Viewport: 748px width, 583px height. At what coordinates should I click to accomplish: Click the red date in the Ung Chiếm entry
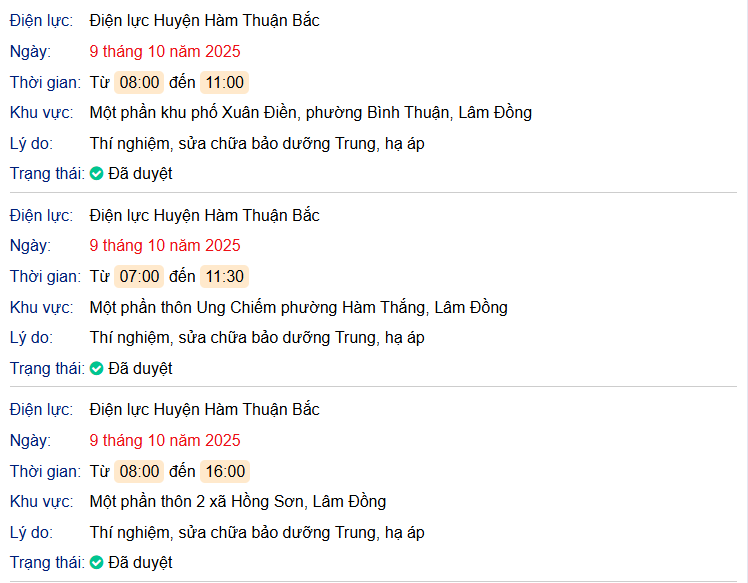tap(165, 246)
